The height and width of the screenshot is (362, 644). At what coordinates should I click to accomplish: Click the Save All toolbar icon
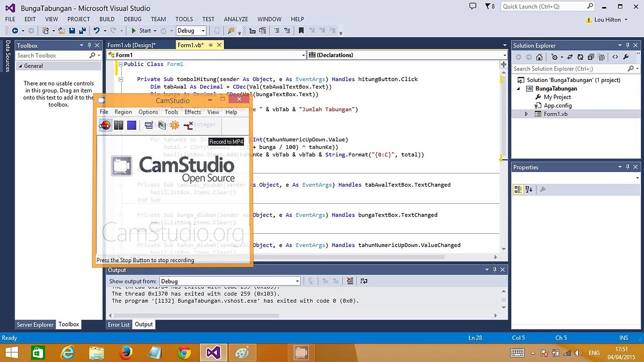pyautogui.click(x=83, y=31)
